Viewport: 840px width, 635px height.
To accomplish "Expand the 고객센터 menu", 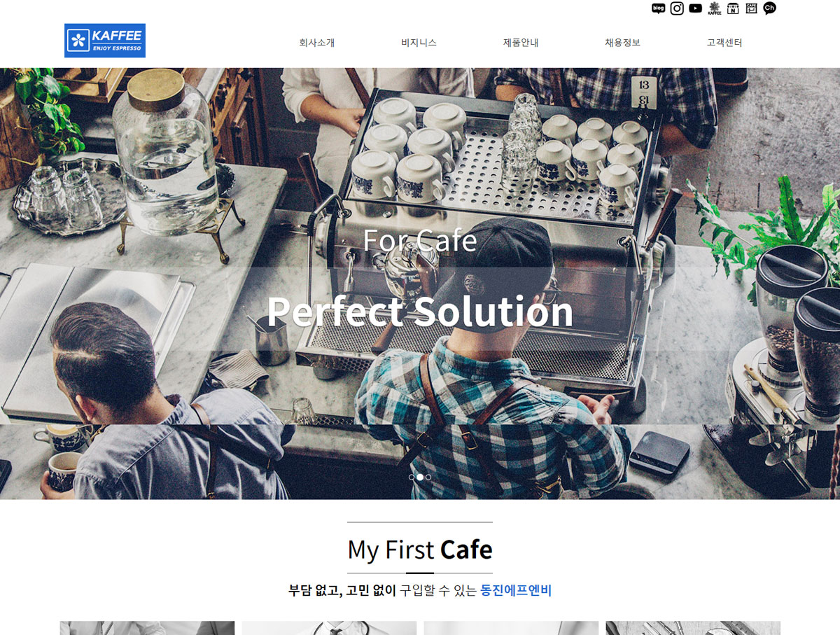I will 724,43.
